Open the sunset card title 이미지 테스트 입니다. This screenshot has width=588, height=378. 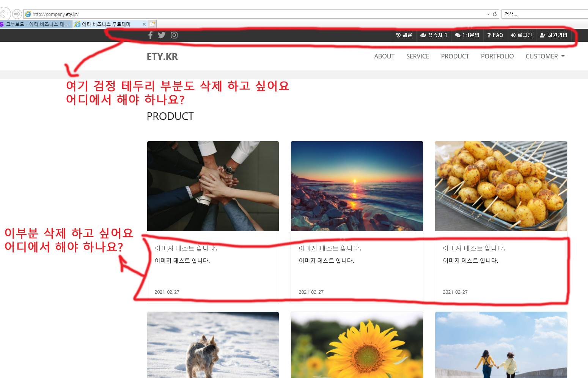[330, 248]
